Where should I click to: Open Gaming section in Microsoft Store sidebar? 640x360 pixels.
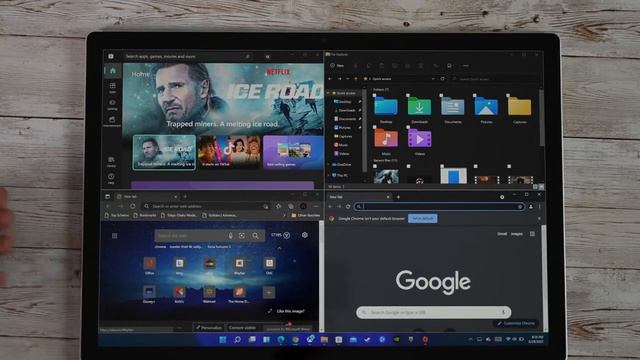point(112,104)
